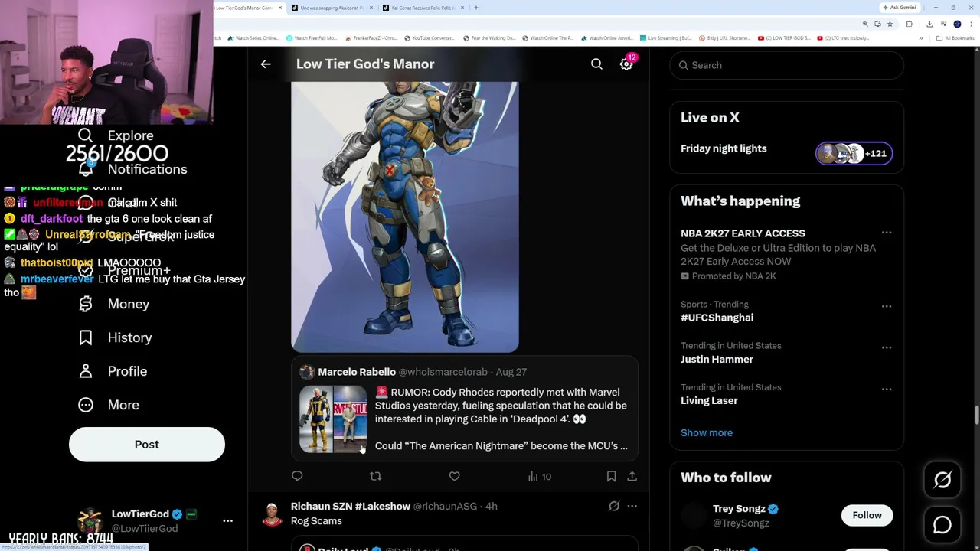Bookmark this page with the star icon

click(889, 24)
